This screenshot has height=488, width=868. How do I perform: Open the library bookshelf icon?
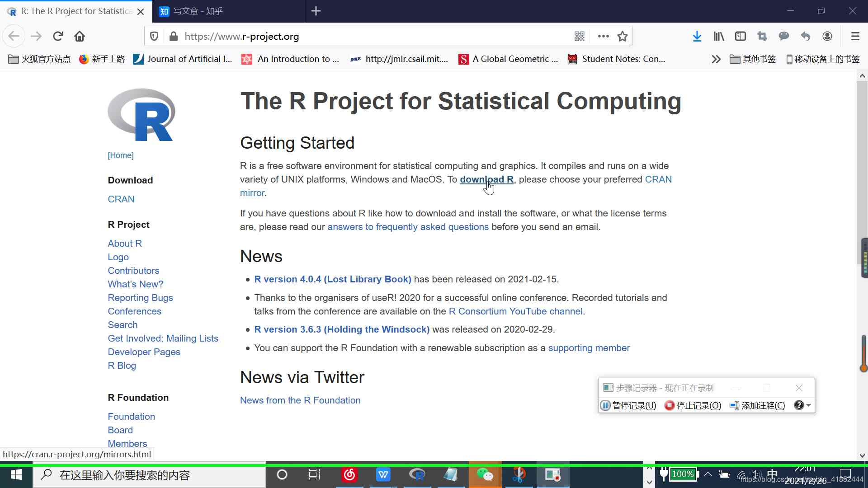point(718,36)
